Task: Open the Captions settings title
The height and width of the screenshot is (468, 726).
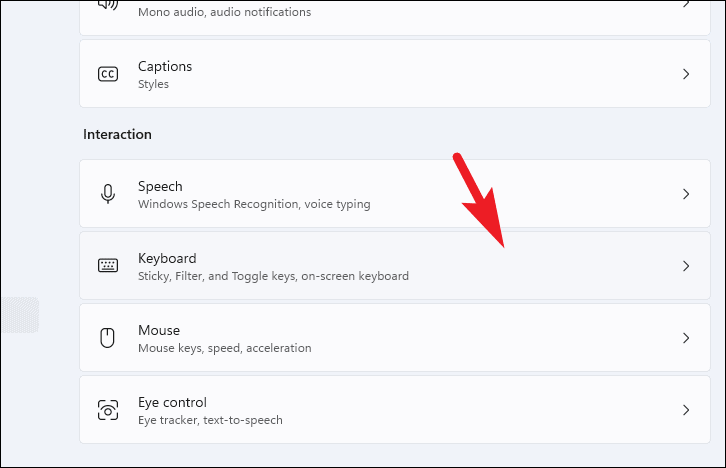Action: coord(165,66)
